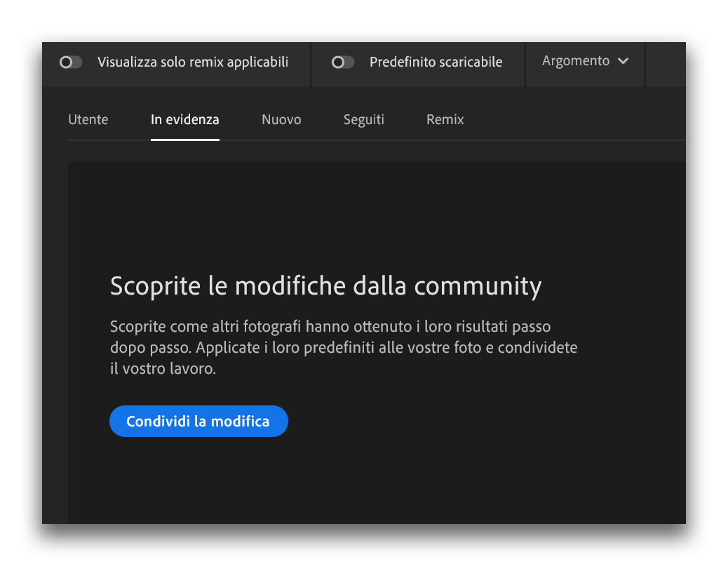Toggle the 'Visualizza solo remix applicabili' switch
The width and height of the screenshot is (728, 566).
coord(71,62)
